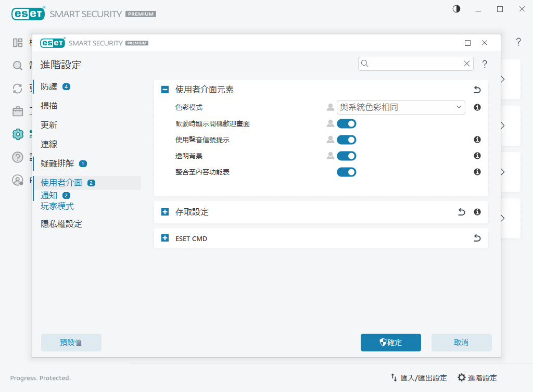This screenshot has width=533, height=392.
Task: Expand the ESET CMD section
Action: pyautogui.click(x=165, y=238)
